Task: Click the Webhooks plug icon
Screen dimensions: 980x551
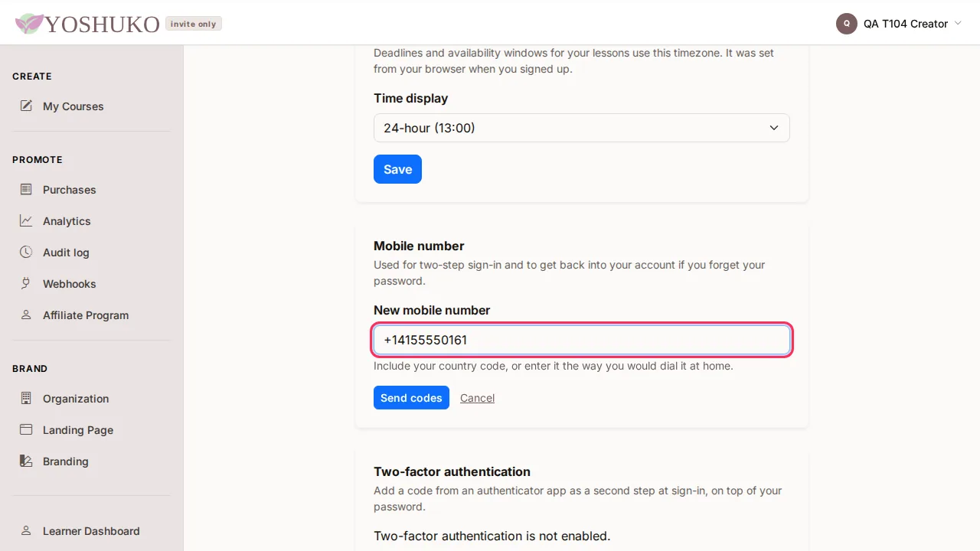Action: pyautogui.click(x=26, y=283)
